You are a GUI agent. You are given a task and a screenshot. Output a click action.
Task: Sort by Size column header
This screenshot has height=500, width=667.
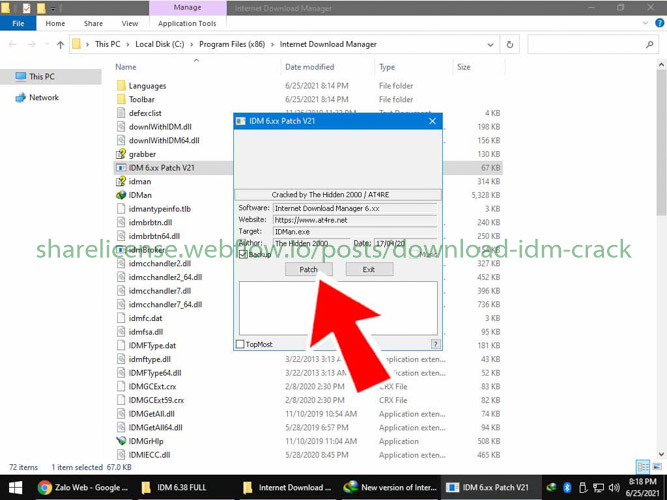pyautogui.click(x=464, y=67)
